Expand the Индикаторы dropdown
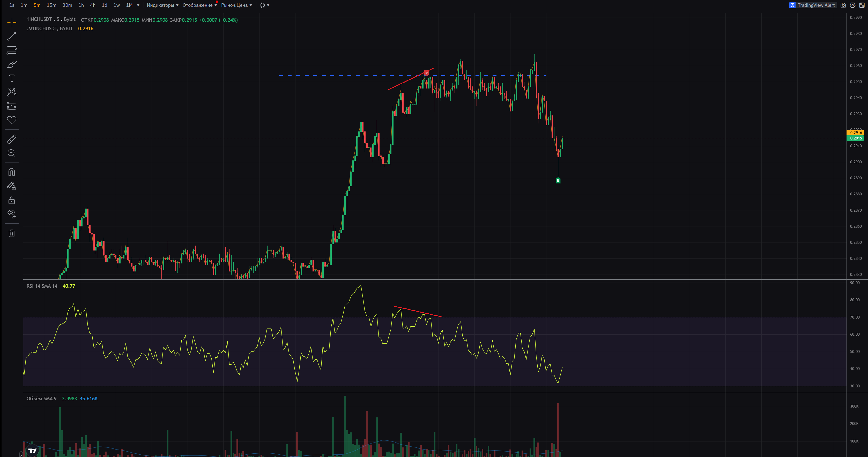This screenshot has height=457, width=868. pos(162,5)
